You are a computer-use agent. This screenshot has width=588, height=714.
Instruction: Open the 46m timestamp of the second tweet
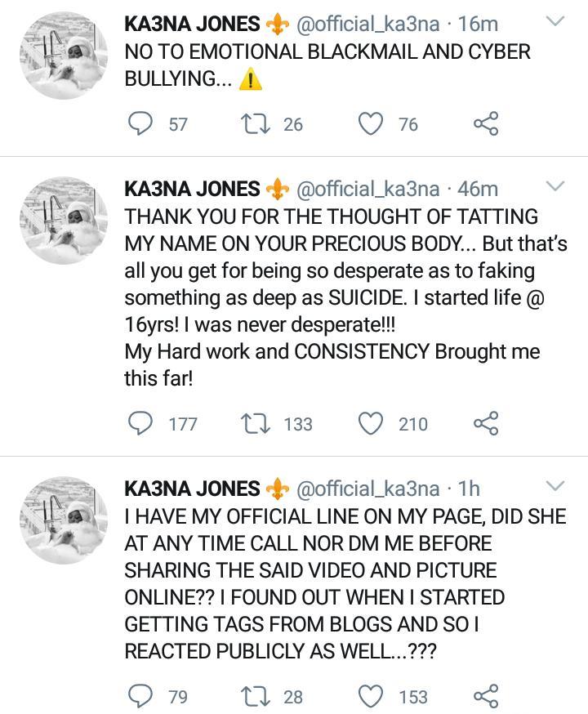click(478, 189)
